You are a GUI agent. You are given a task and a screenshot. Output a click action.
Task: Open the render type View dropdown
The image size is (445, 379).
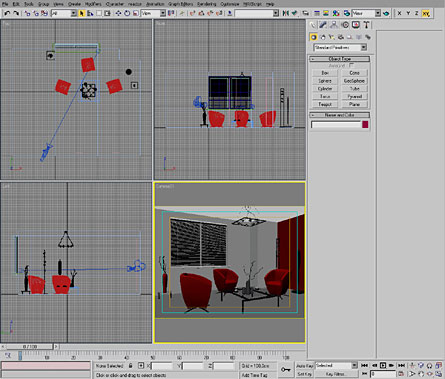click(366, 13)
